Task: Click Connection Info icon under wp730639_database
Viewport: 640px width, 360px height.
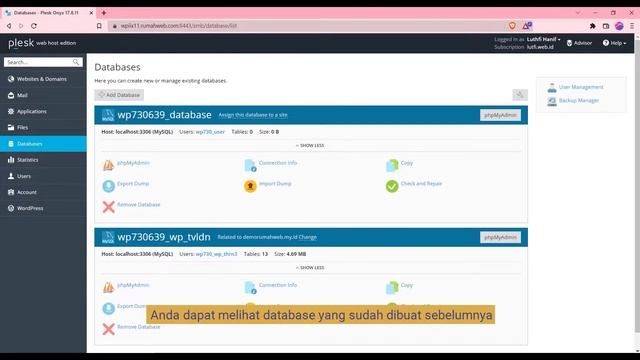Action: coord(250,165)
